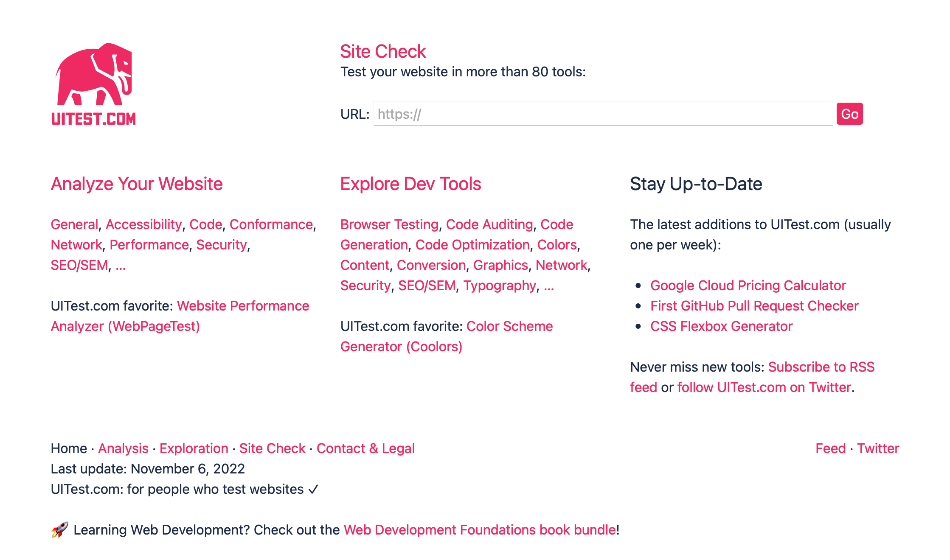This screenshot has height=560, width=950.
Task: Open the Performance category link
Action: coord(149,245)
